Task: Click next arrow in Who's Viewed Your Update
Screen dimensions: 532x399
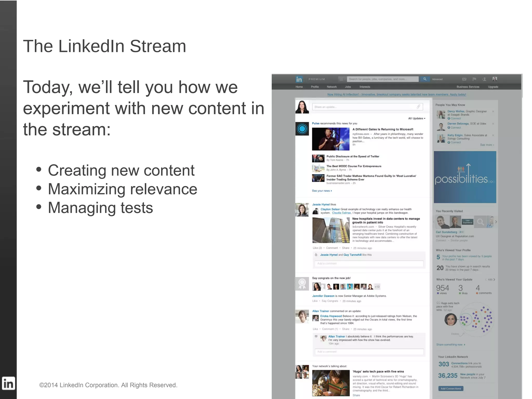Action: 494,280
